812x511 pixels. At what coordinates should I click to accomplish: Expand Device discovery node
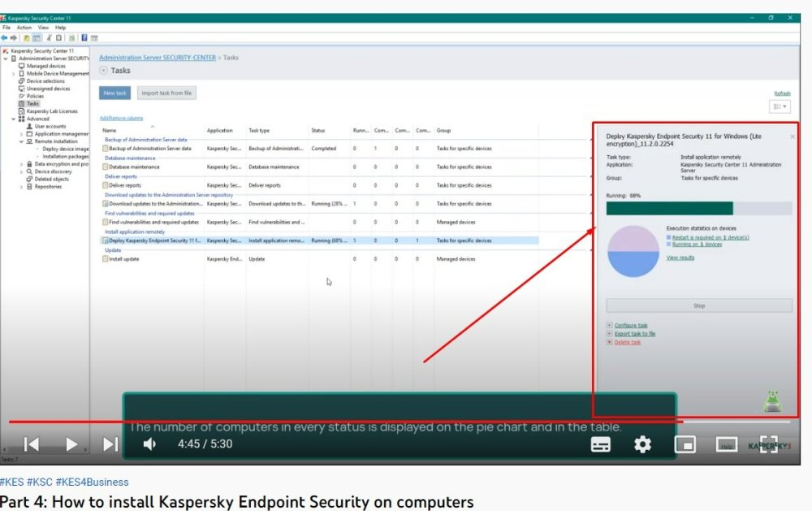pyautogui.click(x=21, y=171)
